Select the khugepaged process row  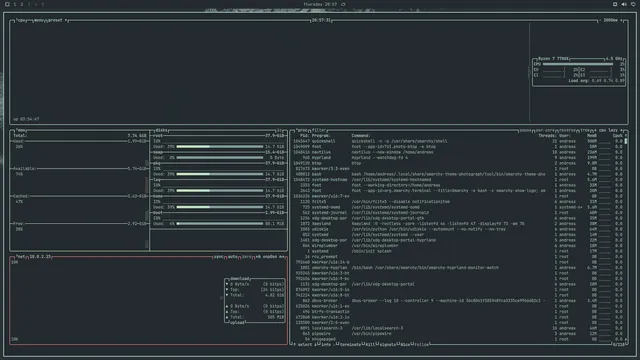[x=458, y=339]
